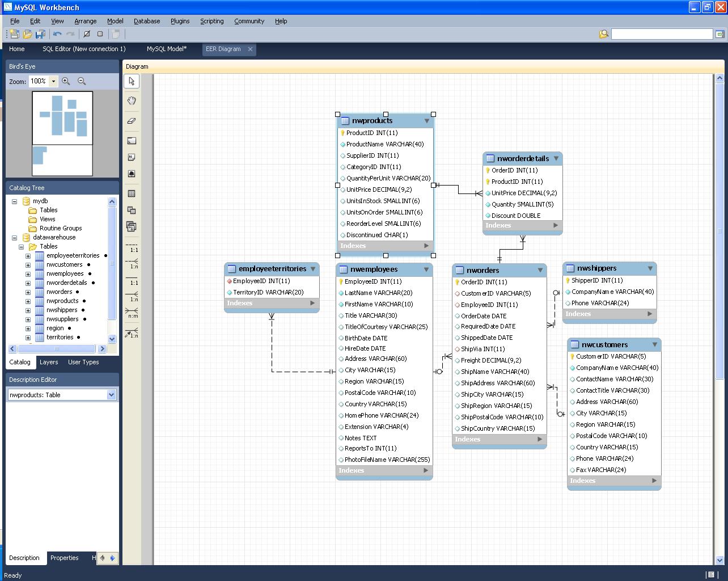The width and height of the screenshot is (728, 581).
Task: Select the eraser deletion tool
Action: coord(131,120)
